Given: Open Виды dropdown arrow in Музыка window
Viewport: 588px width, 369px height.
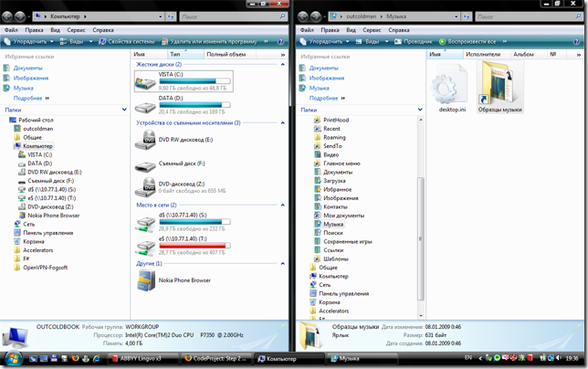Looking at the screenshot, I should point(386,42).
